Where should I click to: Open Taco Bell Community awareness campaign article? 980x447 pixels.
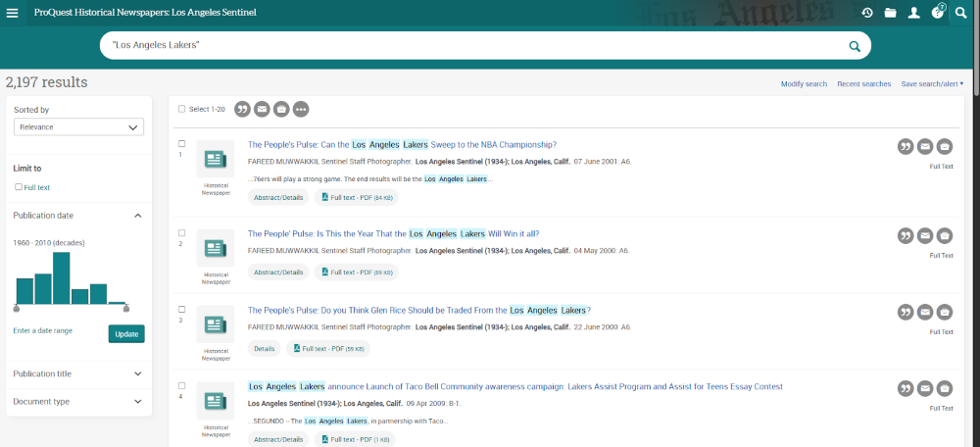tap(515, 386)
